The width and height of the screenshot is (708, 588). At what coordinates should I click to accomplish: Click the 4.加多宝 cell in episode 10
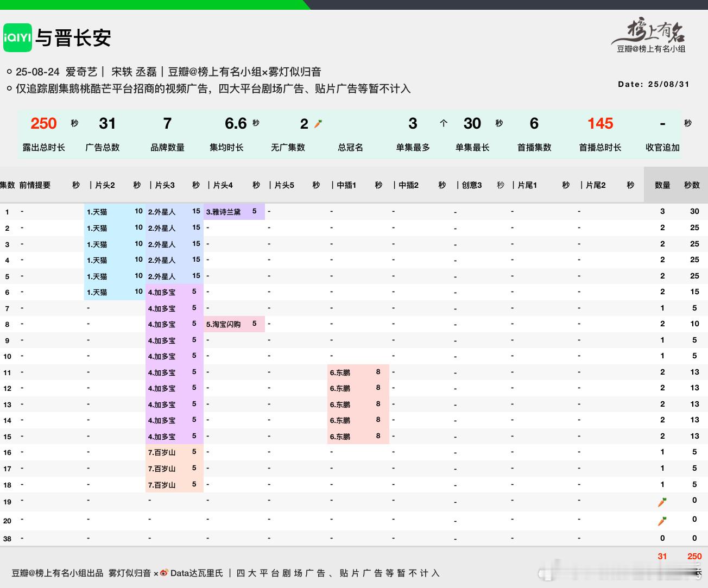[174, 356]
